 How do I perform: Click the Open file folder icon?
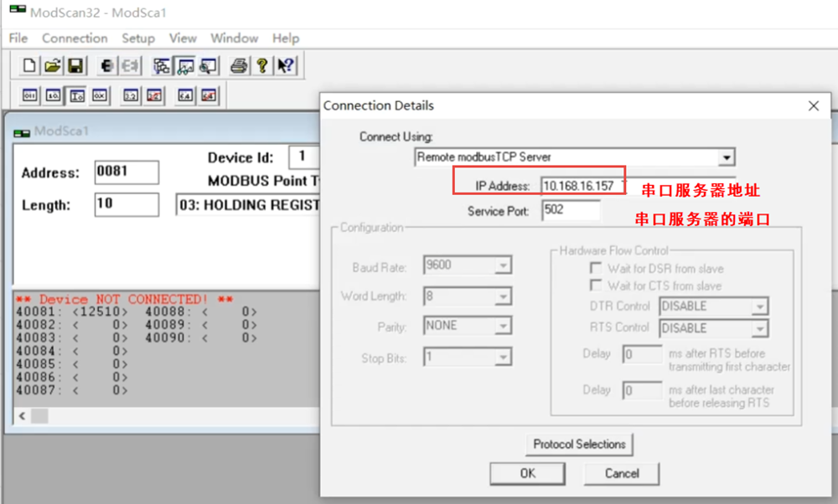(52, 65)
